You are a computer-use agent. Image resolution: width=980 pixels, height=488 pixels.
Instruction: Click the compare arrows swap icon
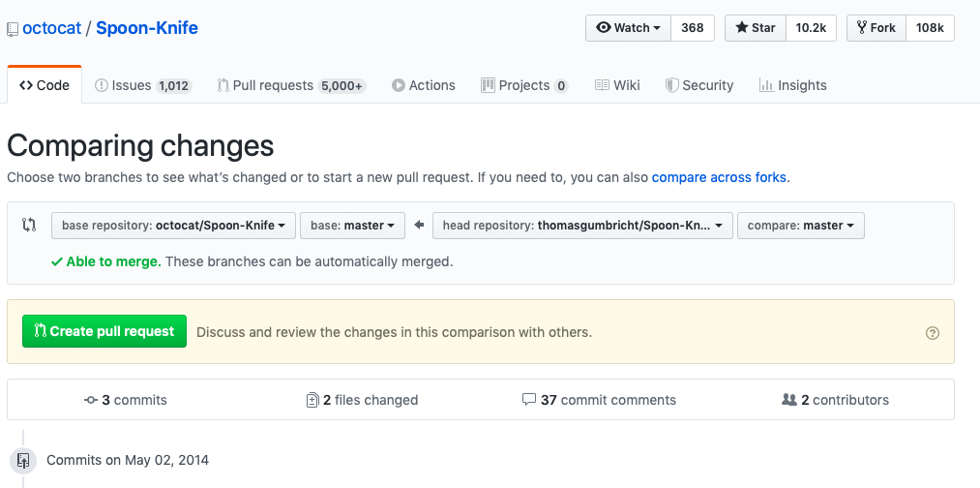29,226
